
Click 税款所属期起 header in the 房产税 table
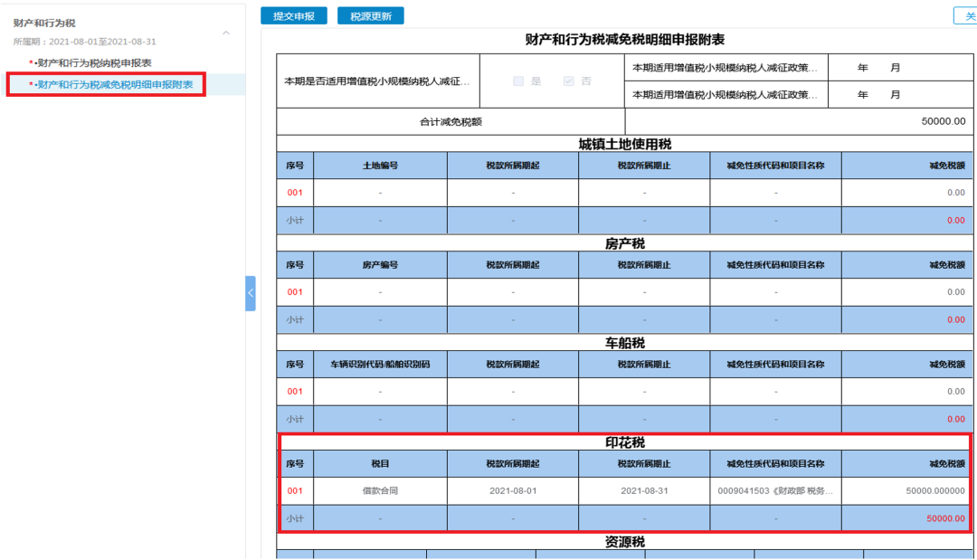pyautogui.click(x=513, y=265)
